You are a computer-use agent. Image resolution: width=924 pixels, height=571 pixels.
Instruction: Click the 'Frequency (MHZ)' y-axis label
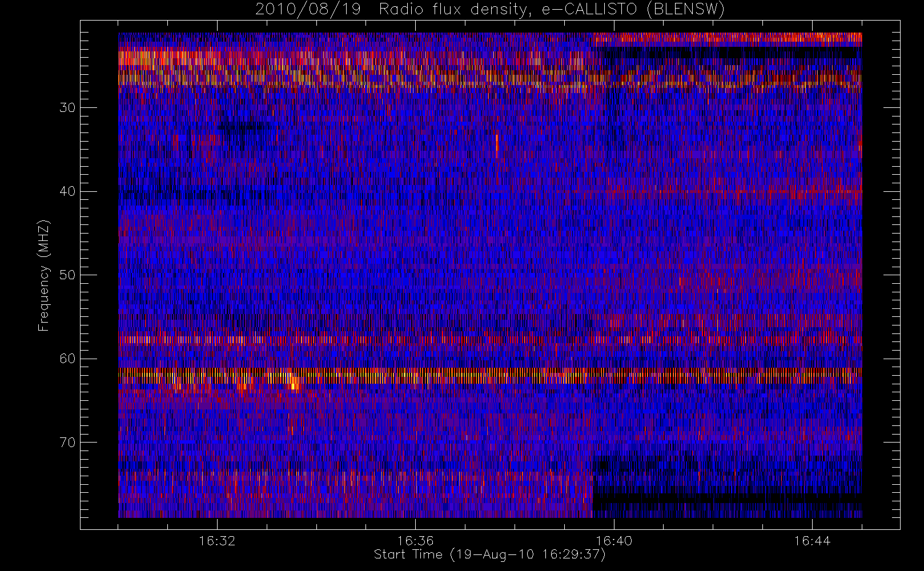[x=43, y=275]
